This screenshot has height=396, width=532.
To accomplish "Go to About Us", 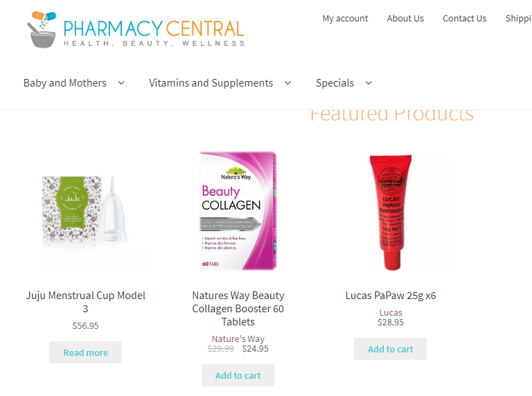I will pos(405,18).
